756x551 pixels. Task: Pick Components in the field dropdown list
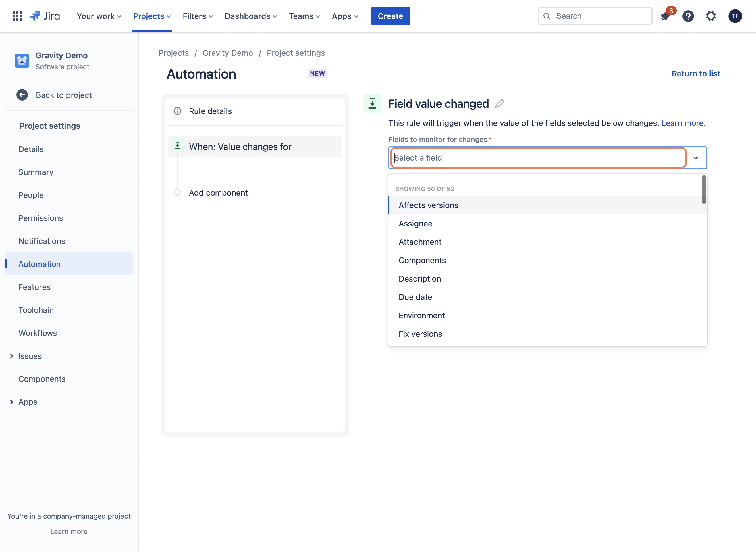point(547,260)
